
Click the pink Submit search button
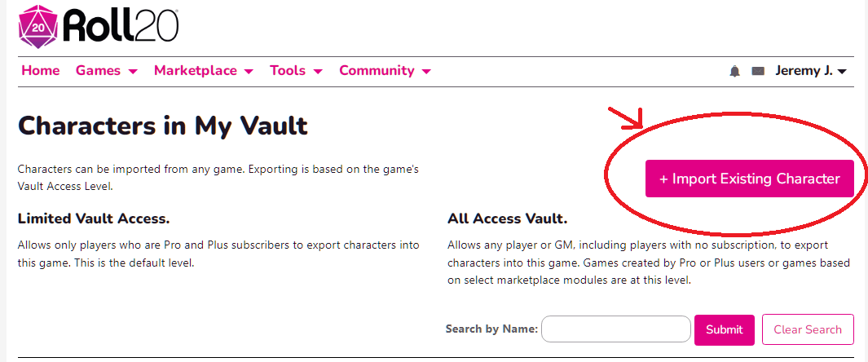724,329
